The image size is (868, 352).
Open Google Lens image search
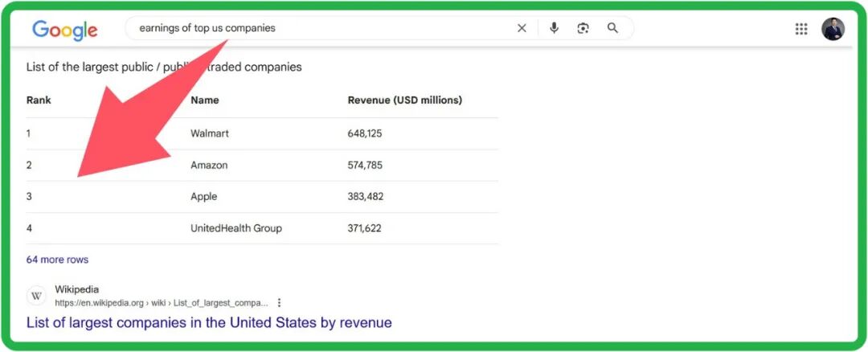pyautogui.click(x=583, y=28)
